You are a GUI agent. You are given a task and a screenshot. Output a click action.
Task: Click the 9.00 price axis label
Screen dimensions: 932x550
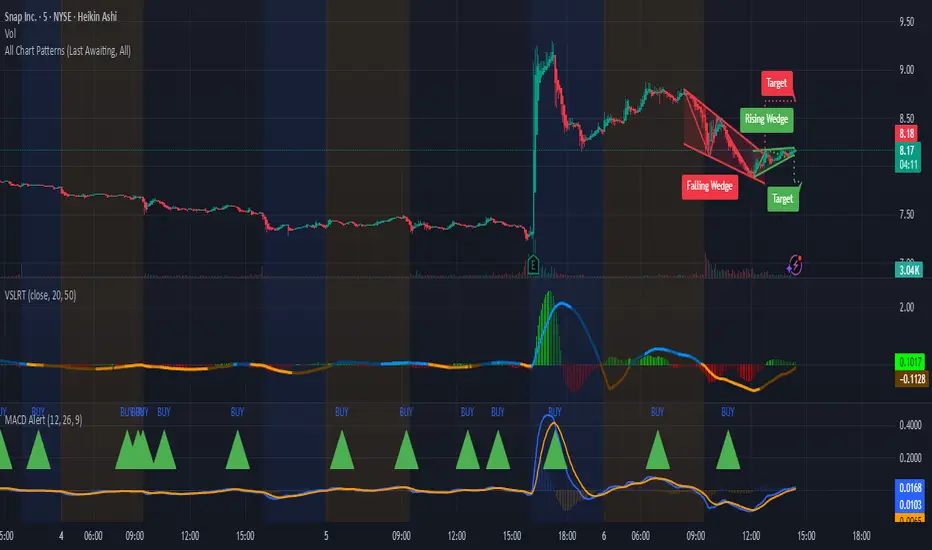pyautogui.click(x=906, y=70)
